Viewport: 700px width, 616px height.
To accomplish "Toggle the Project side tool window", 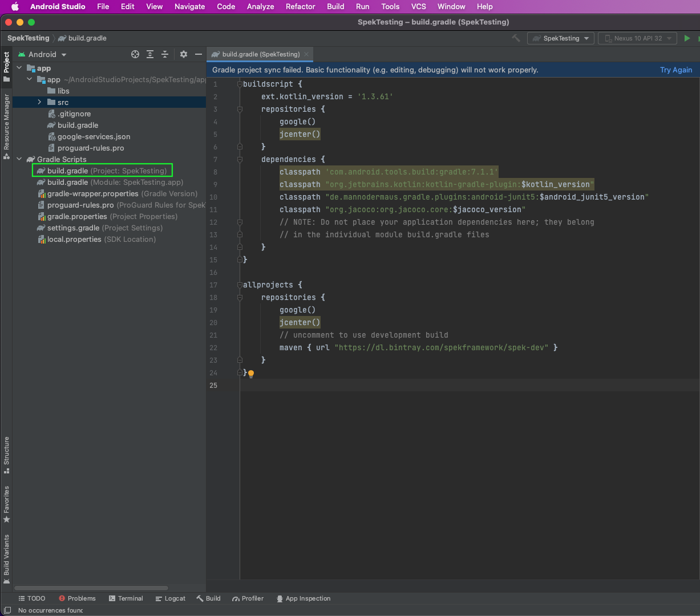I will (6, 67).
